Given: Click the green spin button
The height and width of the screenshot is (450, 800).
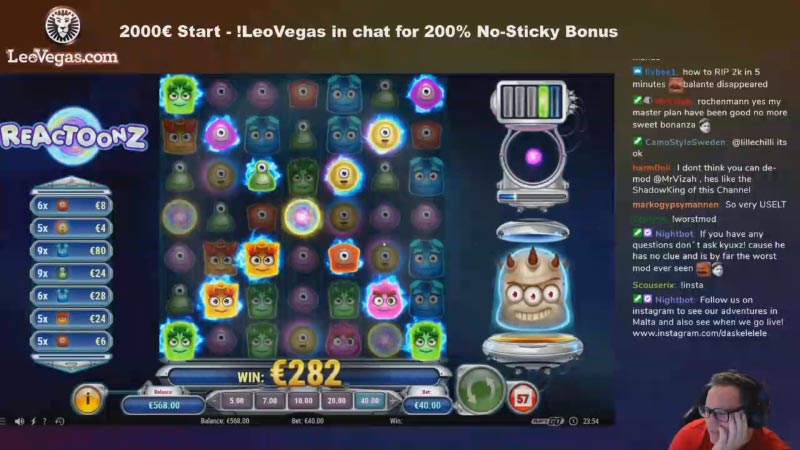Looking at the screenshot, I should [480, 389].
